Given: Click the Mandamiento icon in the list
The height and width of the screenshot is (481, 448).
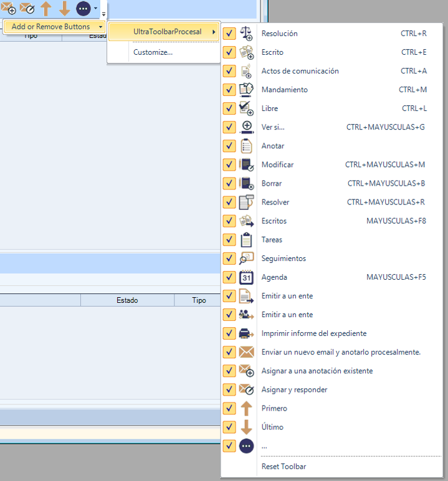Looking at the screenshot, I should tap(246, 90).
